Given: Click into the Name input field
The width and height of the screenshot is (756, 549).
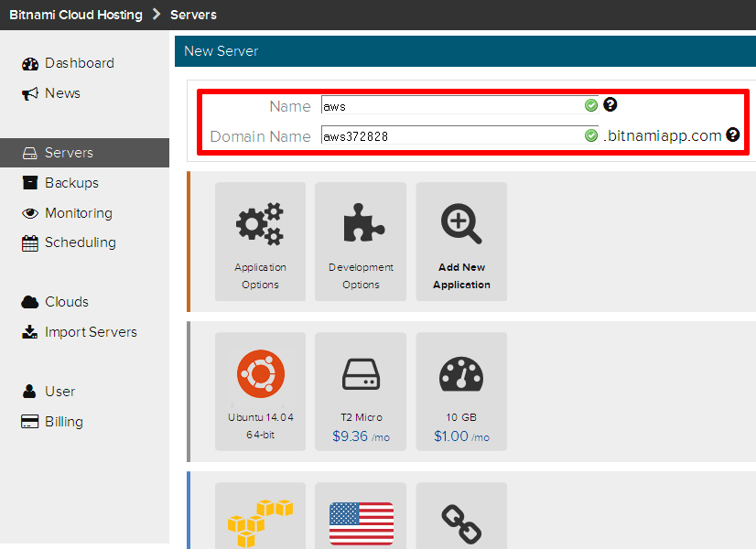Looking at the screenshot, I should coord(460,105).
